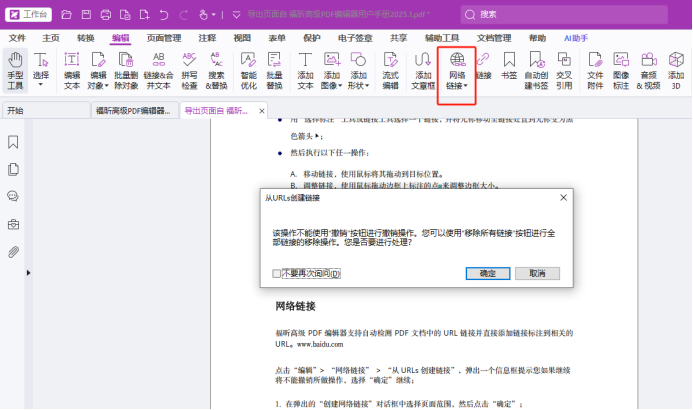Check the 不要再次询问 checkbox
This screenshot has height=410, width=693.
[277, 274]
